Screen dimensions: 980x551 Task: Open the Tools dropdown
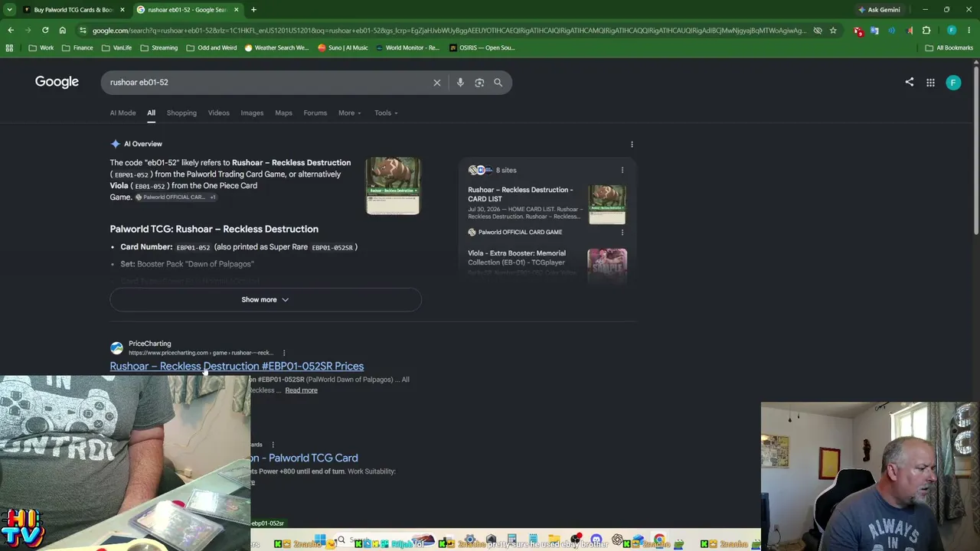[x=386, y=113]
